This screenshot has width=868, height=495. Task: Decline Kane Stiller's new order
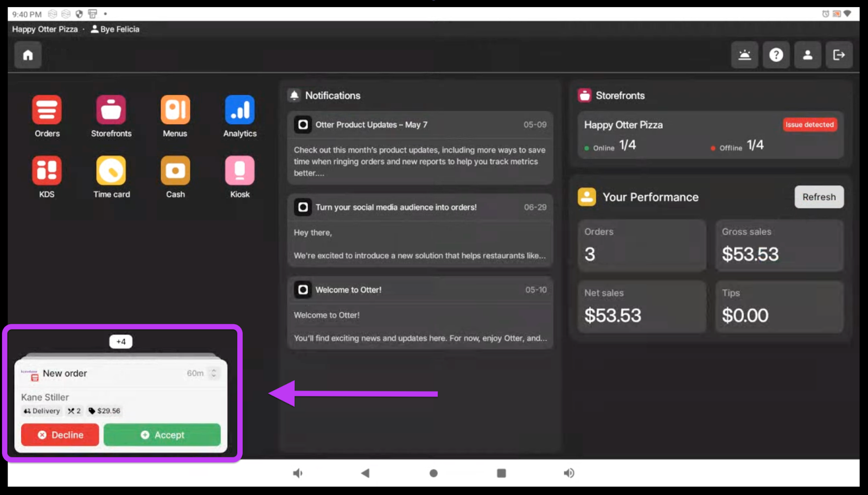point(60,435)
